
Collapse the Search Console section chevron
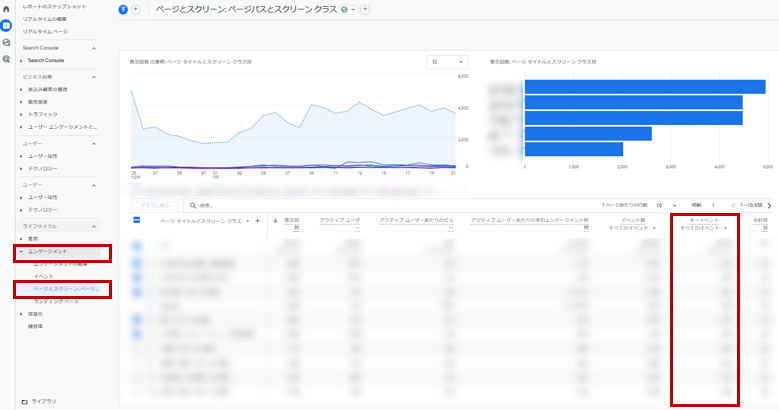tap(93, 48)
